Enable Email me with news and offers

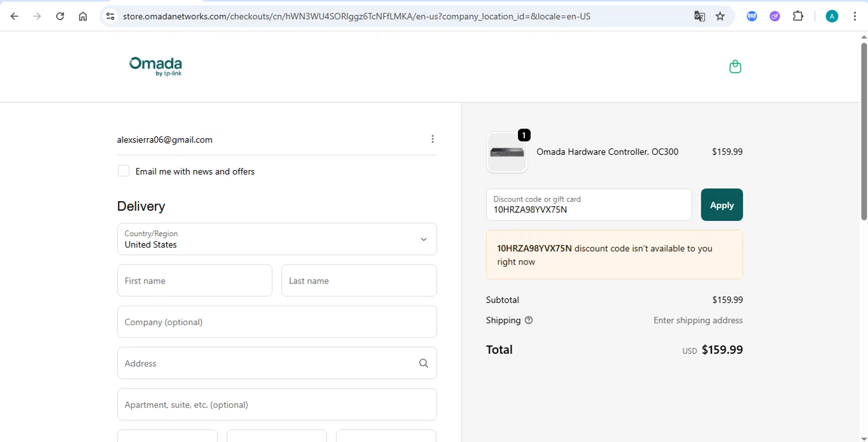click(x=123, y=171)
